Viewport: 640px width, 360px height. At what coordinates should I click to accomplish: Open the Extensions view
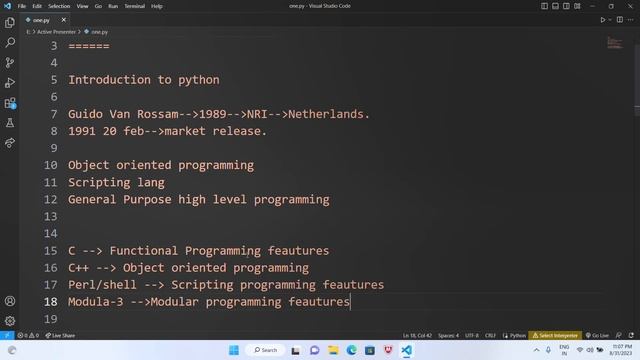click(10, 103)
